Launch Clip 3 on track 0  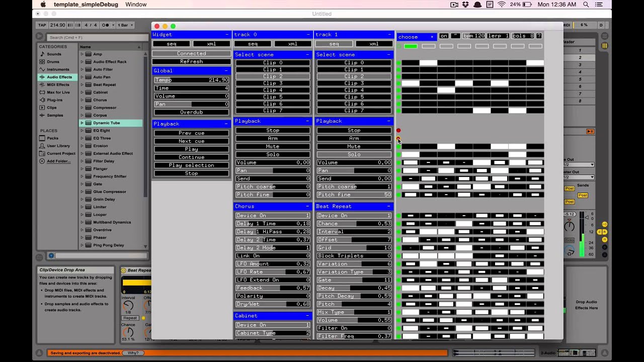(273, 83)
